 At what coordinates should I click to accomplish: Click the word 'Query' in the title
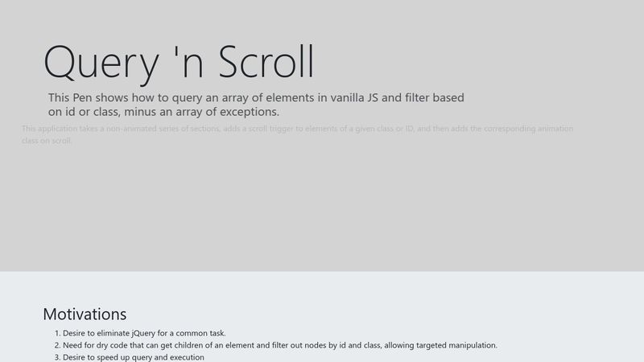click(101, 64)
